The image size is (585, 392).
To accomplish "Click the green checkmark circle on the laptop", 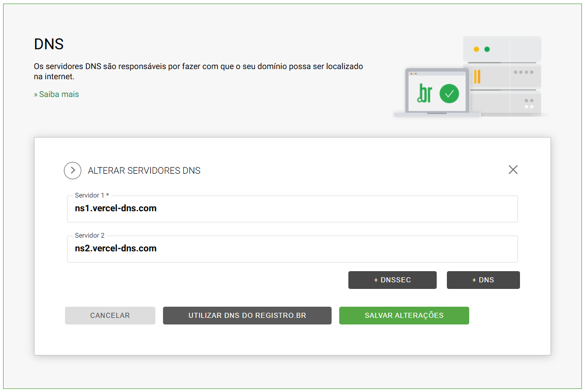I will click(449, 93).
